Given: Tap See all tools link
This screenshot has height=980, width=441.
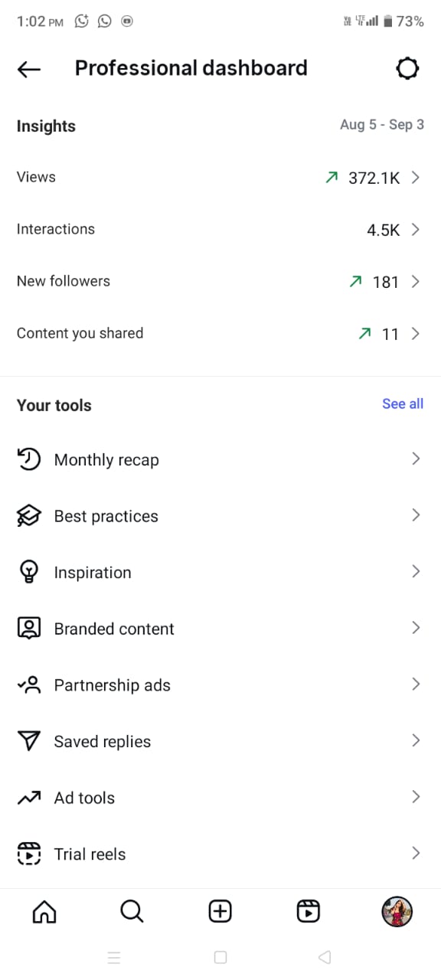Looking at the screenshot, I should coord(403,403).
